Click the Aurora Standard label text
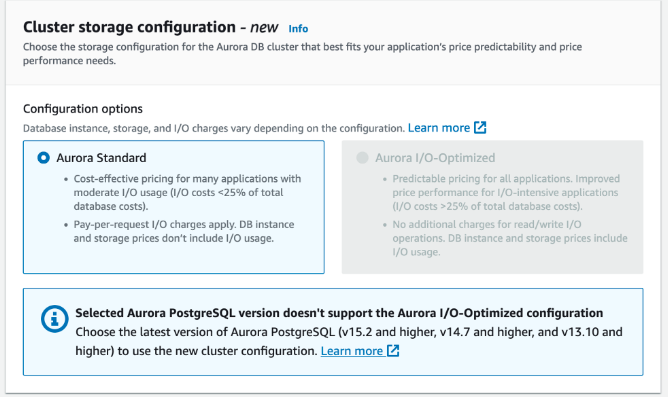 point(101,158)
